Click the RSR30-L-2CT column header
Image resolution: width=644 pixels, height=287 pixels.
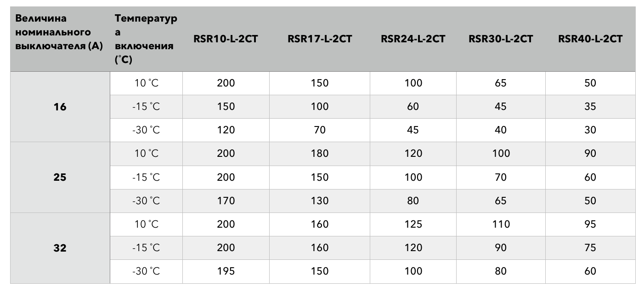(x=501, y=39)
